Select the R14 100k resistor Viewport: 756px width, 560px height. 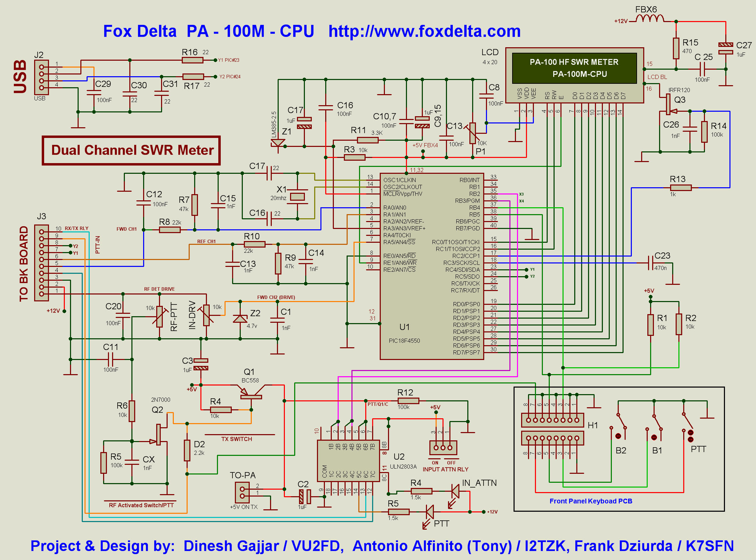pos(704,132)
